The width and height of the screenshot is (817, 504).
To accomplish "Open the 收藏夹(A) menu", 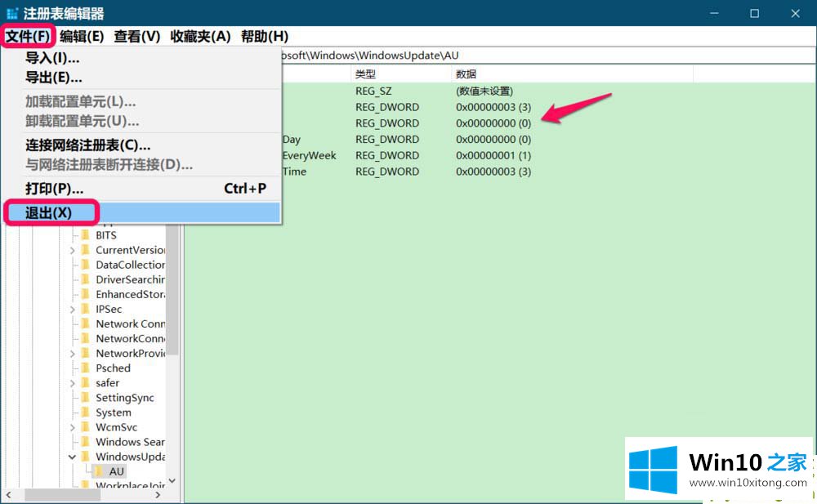I will click(200, 37).
